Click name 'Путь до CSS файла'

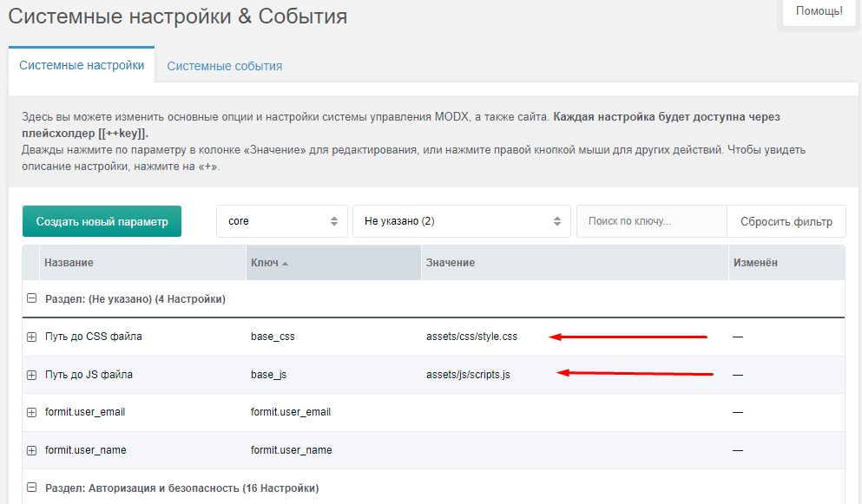tap(94, 337)
